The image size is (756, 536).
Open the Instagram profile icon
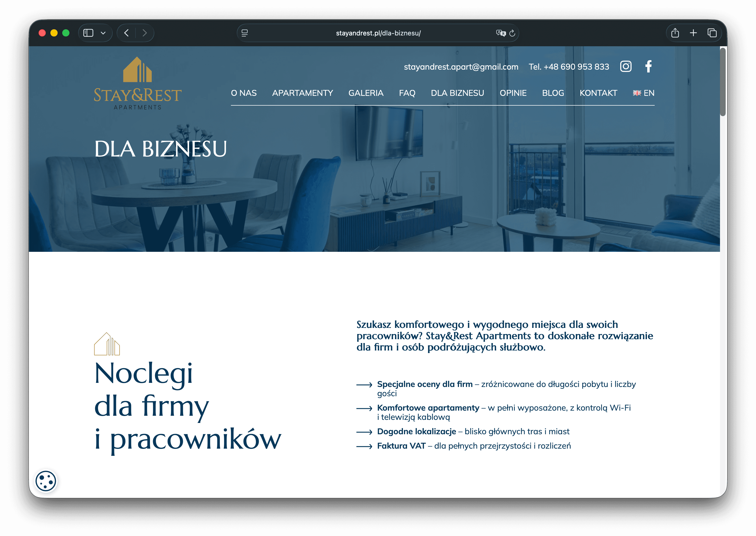(x=626, y=66)
